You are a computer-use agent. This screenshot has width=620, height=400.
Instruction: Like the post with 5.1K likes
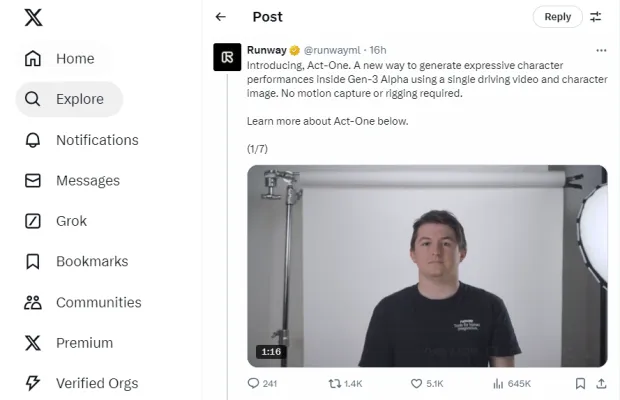pyautogui.click(x=417, y=383)
